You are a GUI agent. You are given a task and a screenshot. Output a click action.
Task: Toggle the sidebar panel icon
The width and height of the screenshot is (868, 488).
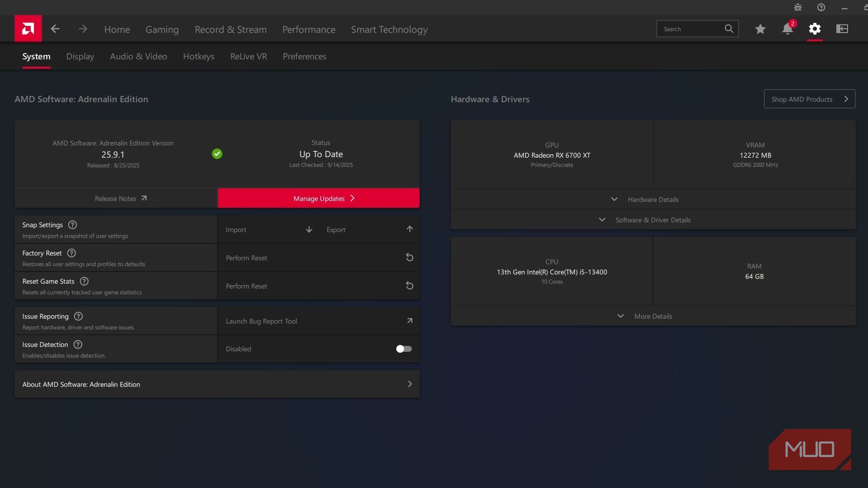click(x=842, y=29)
